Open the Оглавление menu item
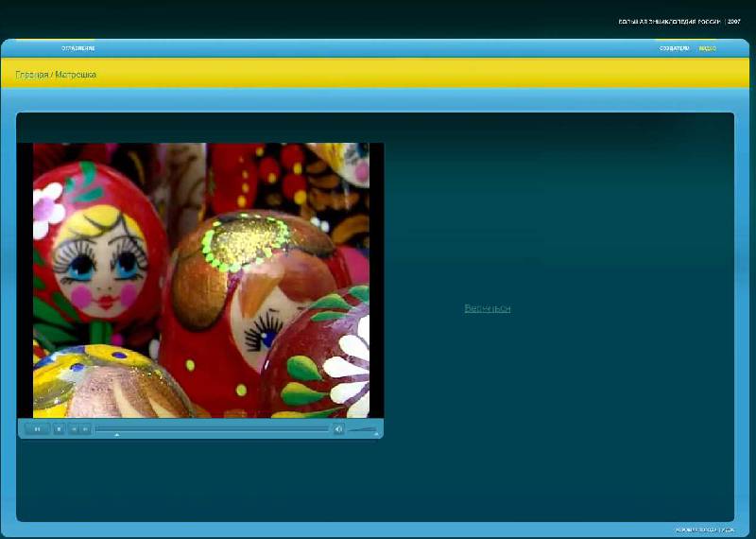 pyautogui.click(x=78, y=48)
